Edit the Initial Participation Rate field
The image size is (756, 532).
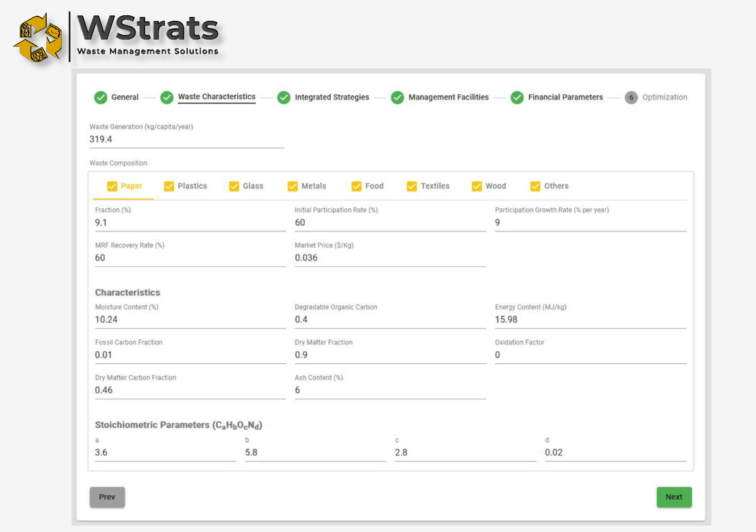[x=390, y=223]
